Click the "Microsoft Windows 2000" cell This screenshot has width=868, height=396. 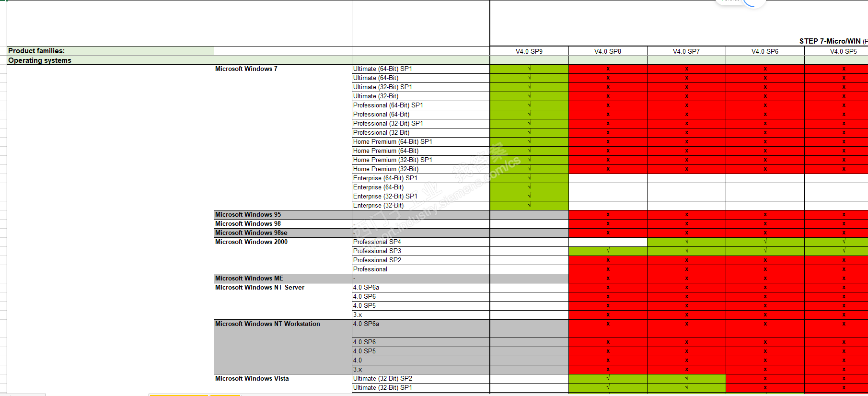coord(283,256)
